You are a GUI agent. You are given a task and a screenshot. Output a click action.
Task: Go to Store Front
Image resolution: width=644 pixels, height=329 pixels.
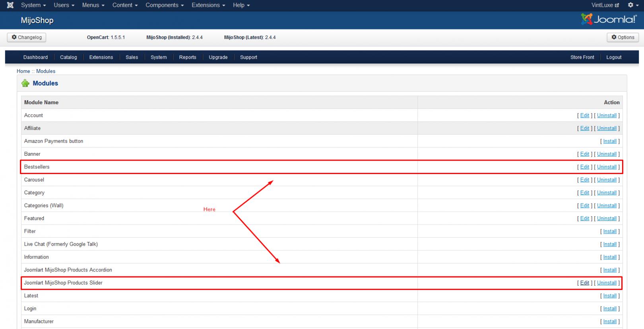(x=582, y=57)
